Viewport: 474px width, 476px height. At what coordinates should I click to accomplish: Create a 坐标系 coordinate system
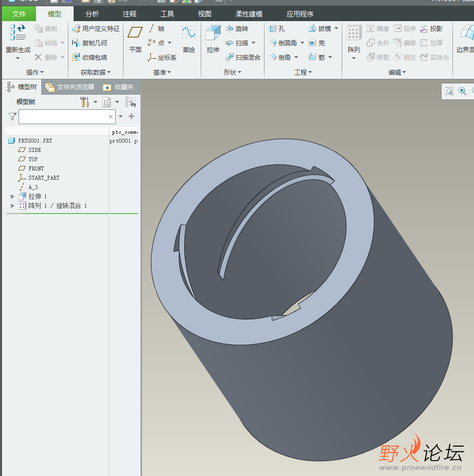coord(162,57)
